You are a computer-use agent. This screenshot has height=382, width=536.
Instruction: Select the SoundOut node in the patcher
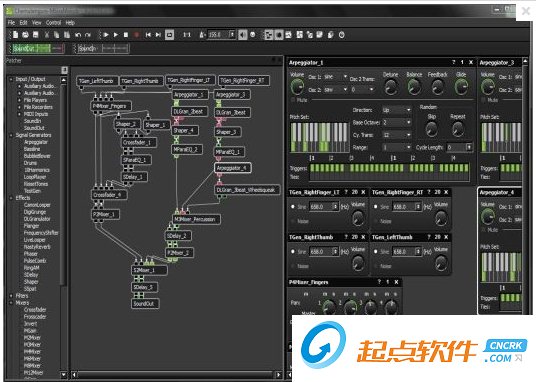coord(145,303)
